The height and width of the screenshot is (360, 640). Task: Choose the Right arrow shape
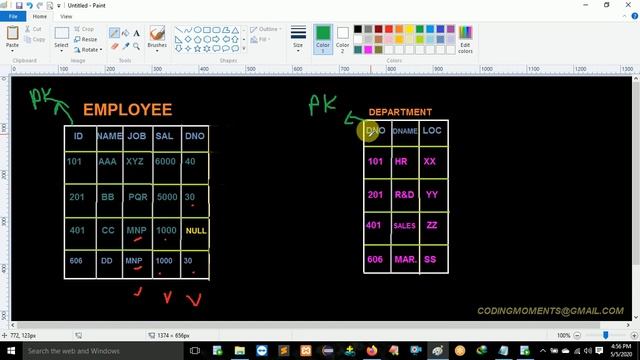pos(216,40)
